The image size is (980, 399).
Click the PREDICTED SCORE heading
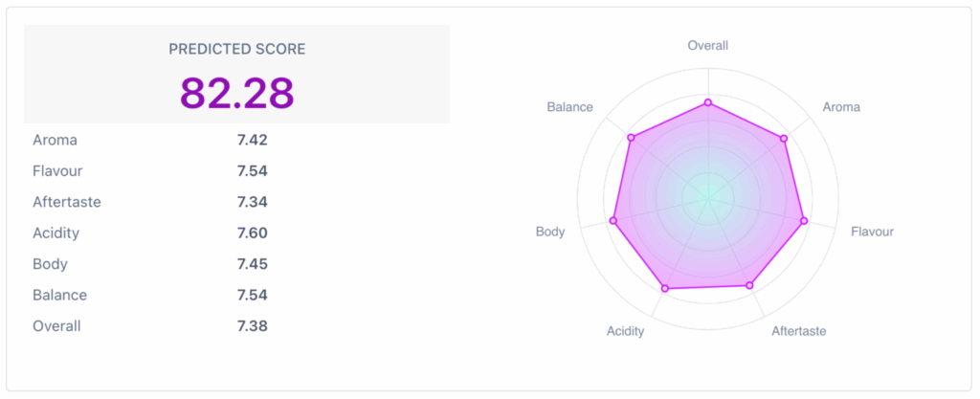(x=236, y=49)
